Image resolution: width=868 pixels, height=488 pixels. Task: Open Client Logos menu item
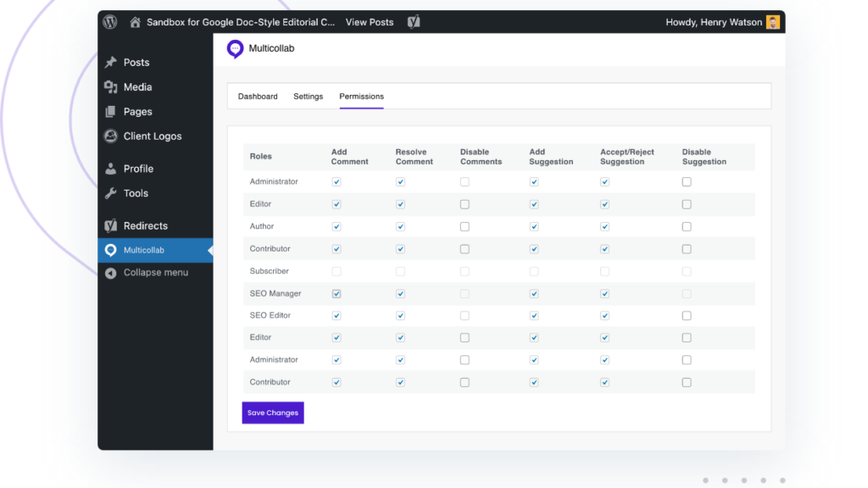[x=153, y=136]
